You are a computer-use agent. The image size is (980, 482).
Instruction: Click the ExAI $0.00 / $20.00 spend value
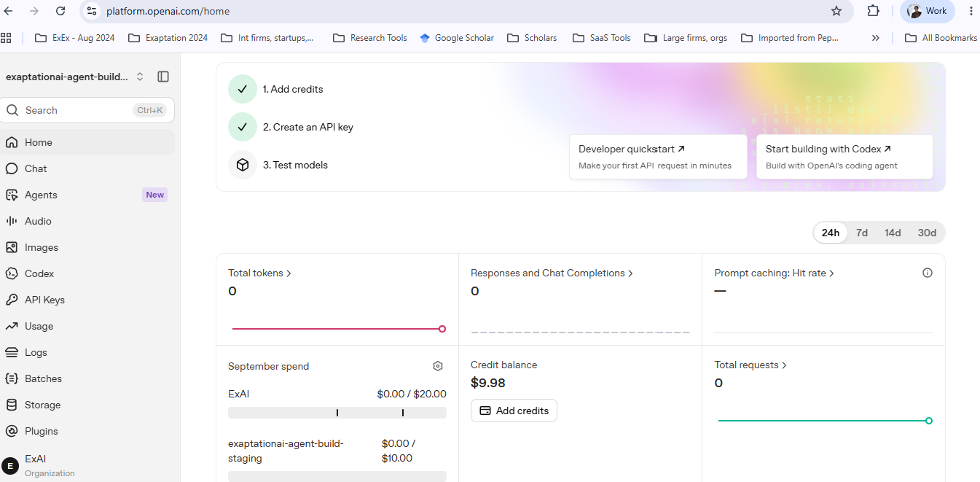coord(412,394)
